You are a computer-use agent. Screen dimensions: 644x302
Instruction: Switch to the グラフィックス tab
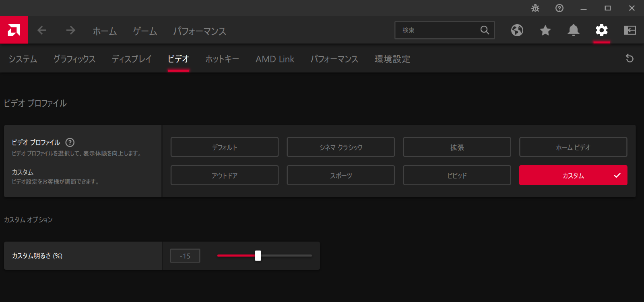pos(74,59)
